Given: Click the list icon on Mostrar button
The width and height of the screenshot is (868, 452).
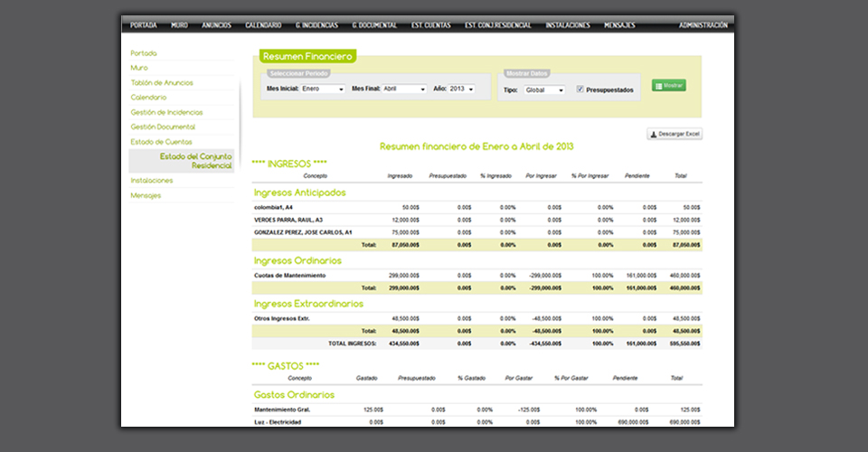Looking at the screenshot, I should [658, 86].
